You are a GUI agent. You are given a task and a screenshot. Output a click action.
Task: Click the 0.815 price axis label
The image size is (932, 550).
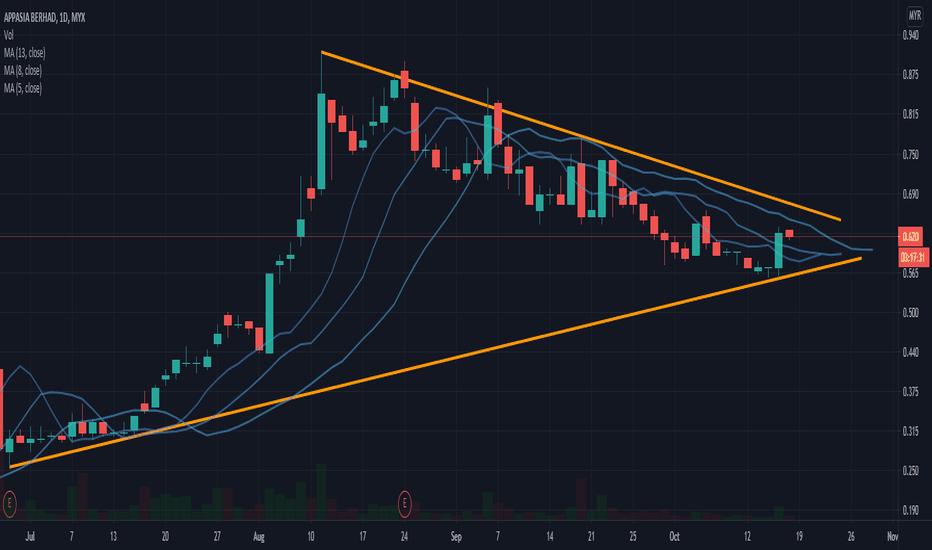pyautogui.click(x=910, y=115)
